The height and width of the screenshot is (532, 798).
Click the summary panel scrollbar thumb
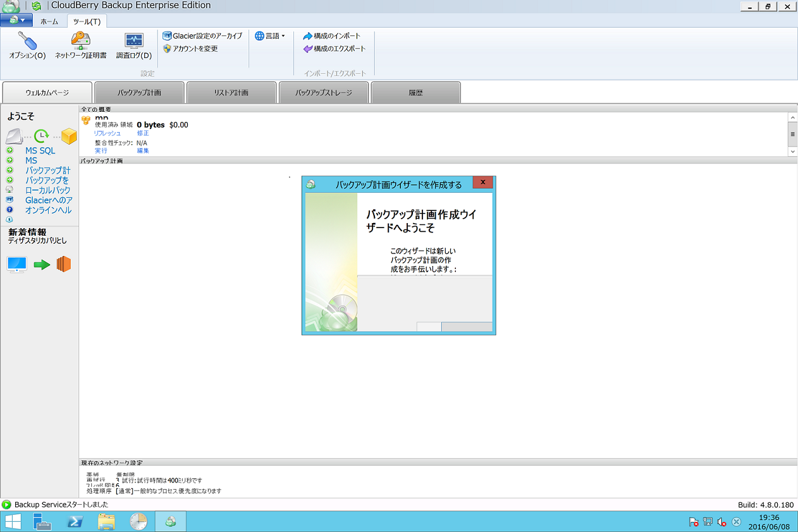pyautogui.click(x=792, y=135)
